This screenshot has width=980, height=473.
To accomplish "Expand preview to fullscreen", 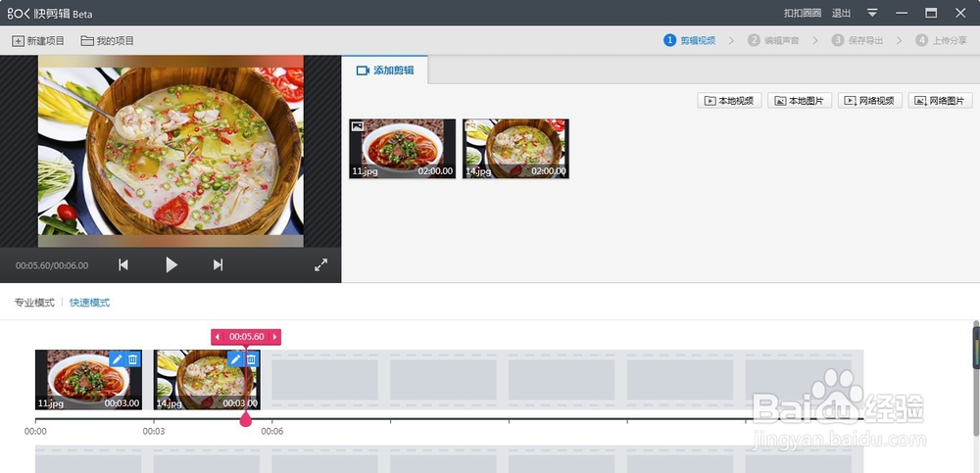I will point(320,265).
